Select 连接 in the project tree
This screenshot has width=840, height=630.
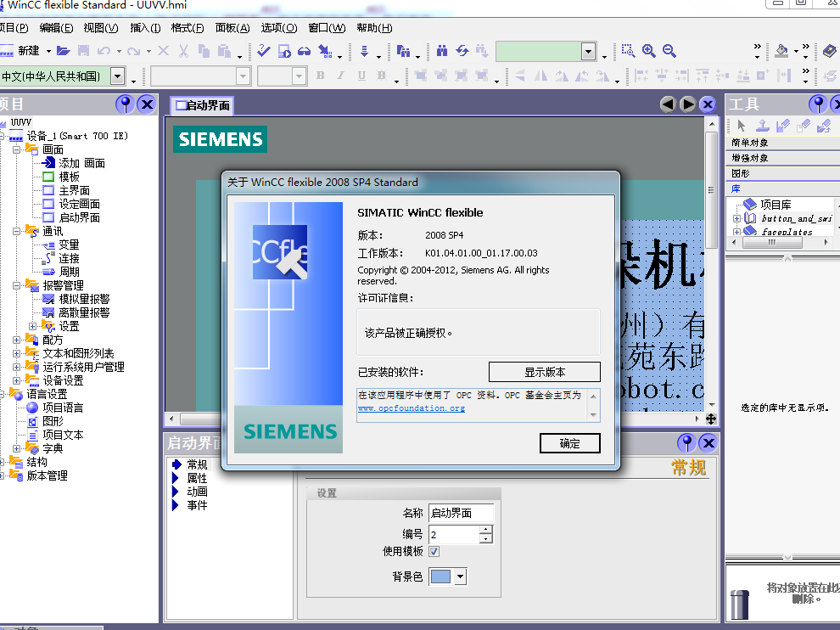69,258
